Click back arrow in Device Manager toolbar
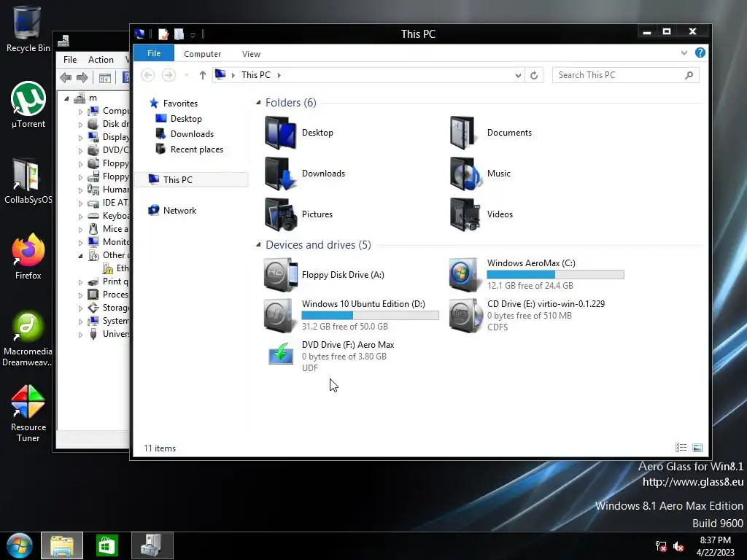Viewport: 747px width, 560px height. [66, 77]
